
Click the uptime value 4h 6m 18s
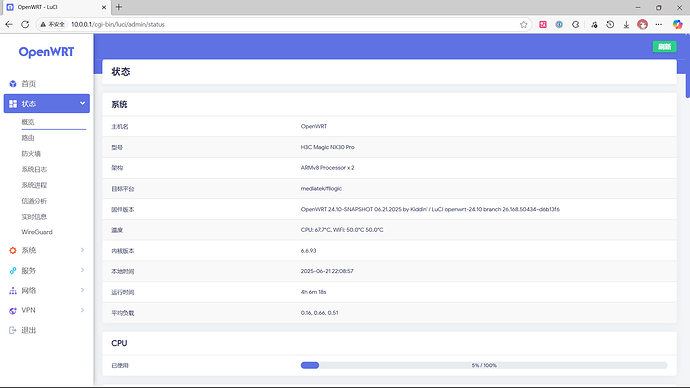(313, 292)
